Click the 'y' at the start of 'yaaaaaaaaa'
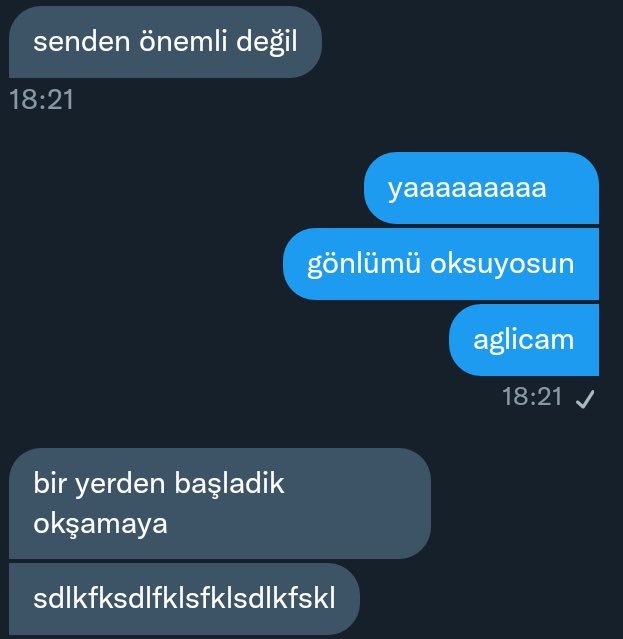 pos(395,190)
